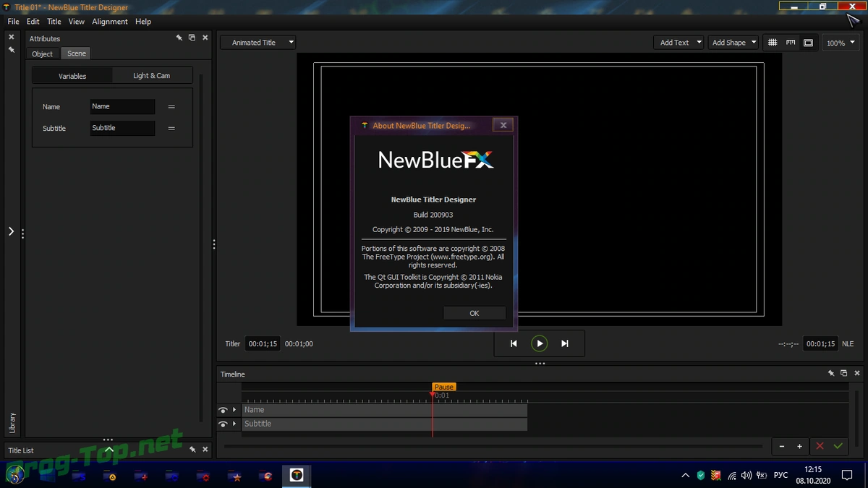The height and width of the screenshot is (488, 868).
Task: Open the Edit menu
Action: click(x=33, y=22)
